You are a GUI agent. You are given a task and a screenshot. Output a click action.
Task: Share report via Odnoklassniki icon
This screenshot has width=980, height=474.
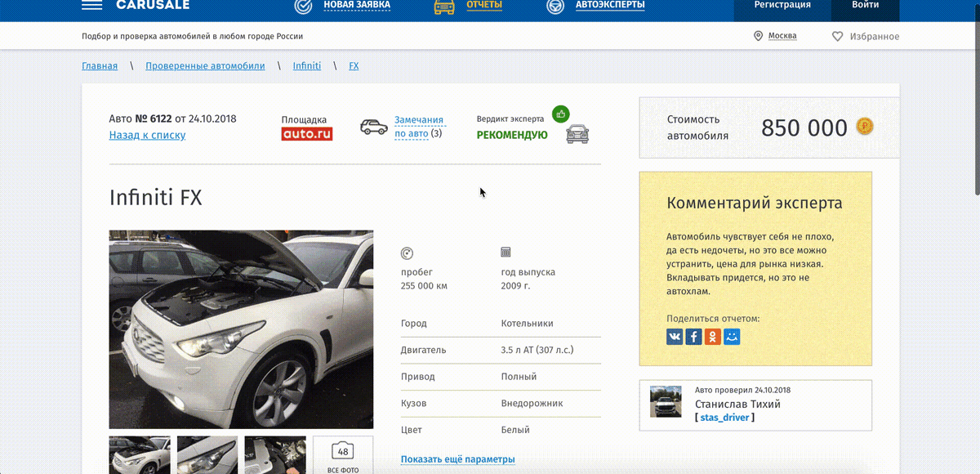click(713, 336)
